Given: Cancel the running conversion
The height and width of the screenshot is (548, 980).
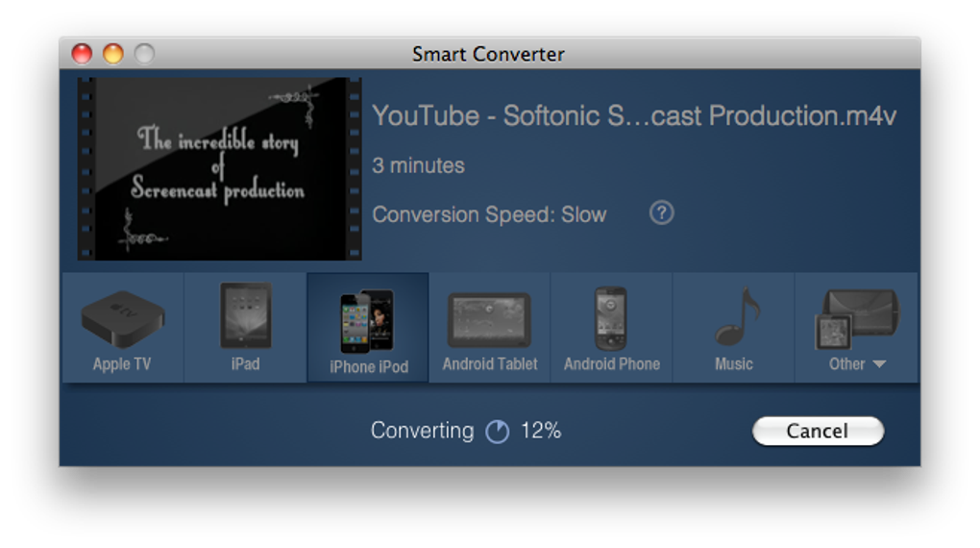Looking at the screenshot, I should click(x=818, y=431).
